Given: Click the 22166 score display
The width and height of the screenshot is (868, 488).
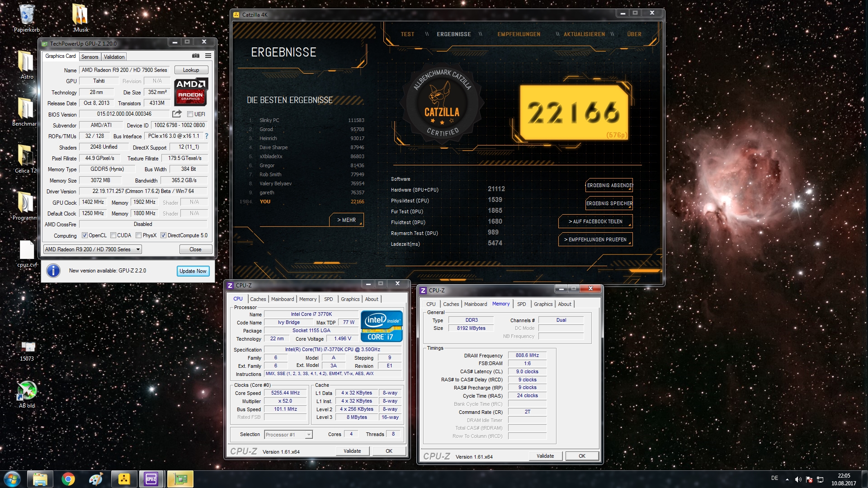Looking at the screenshot, I should pos(573,113).
